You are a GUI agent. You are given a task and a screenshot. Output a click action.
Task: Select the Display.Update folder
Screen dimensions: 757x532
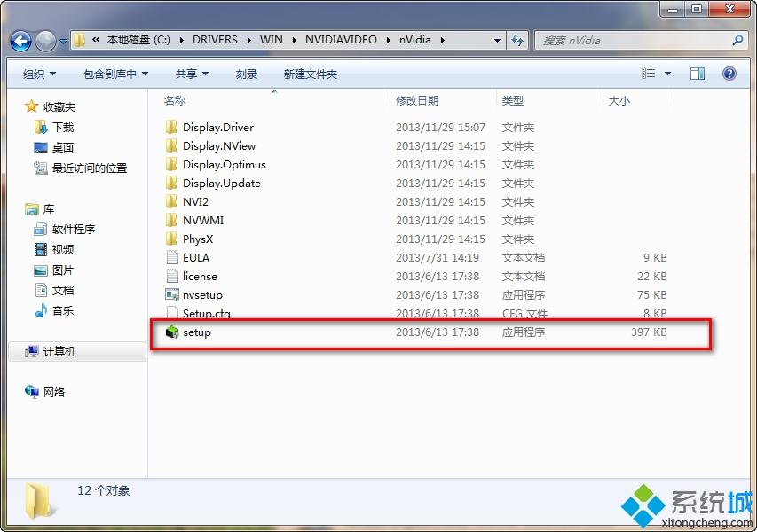pos(212,184)
